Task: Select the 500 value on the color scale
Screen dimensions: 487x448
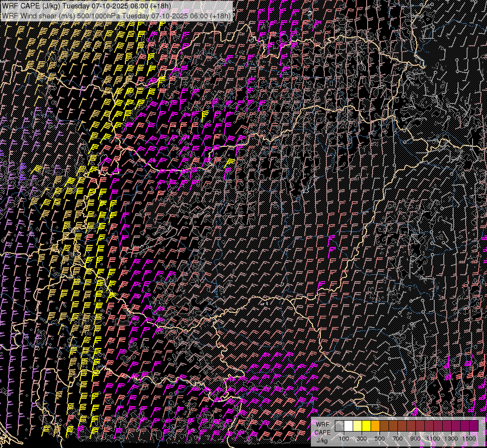Action: [x=380, y=439]
